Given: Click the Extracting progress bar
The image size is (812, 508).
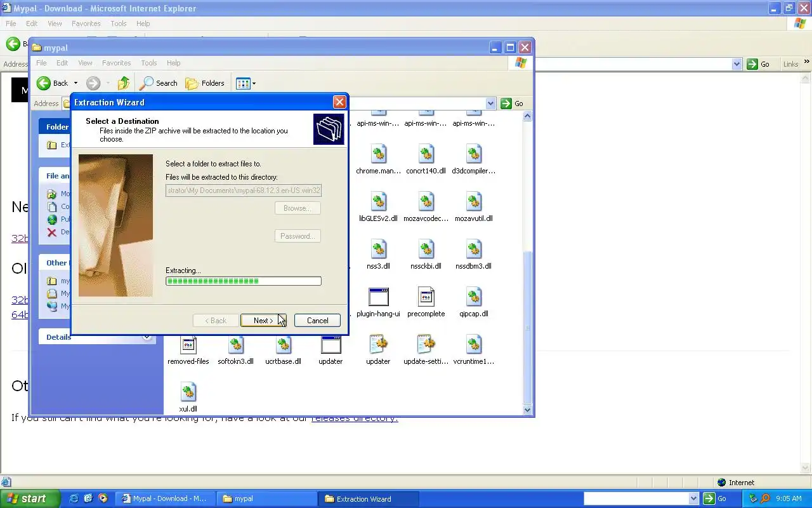Looking at the screenshot, I should point(244,281).
